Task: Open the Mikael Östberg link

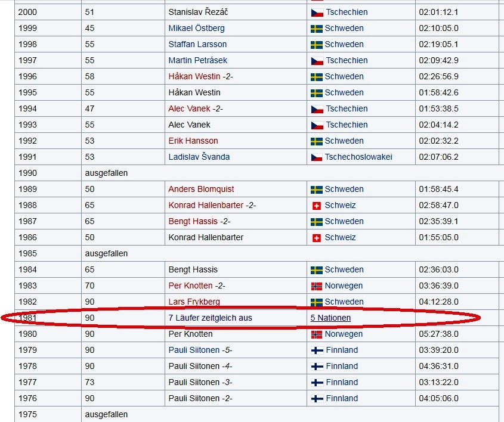Action: tap(196, 28)
